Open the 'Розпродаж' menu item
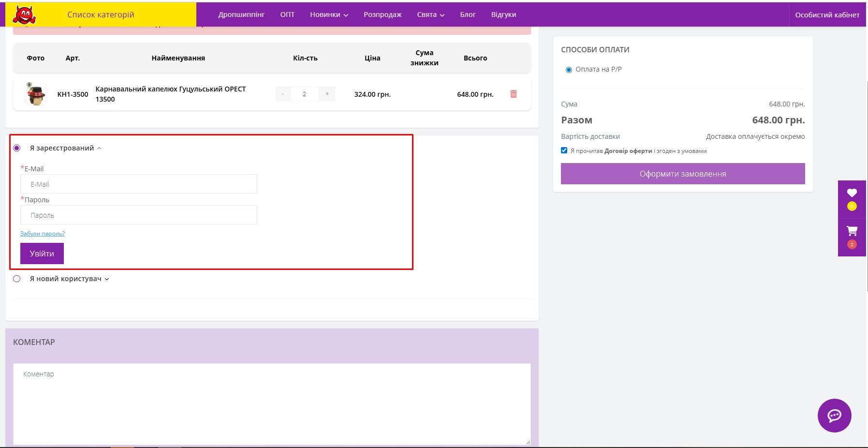868x448 pixels. (x=383, y=15)
